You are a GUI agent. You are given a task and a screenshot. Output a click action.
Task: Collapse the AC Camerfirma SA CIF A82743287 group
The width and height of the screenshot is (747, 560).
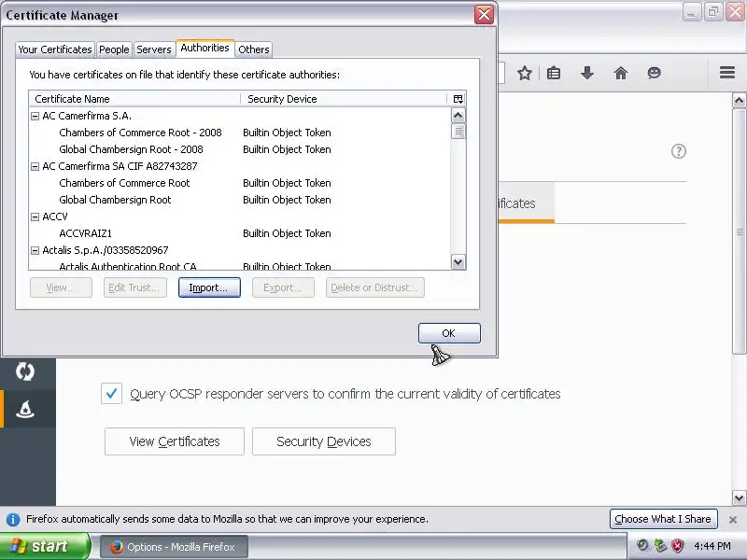35,167
